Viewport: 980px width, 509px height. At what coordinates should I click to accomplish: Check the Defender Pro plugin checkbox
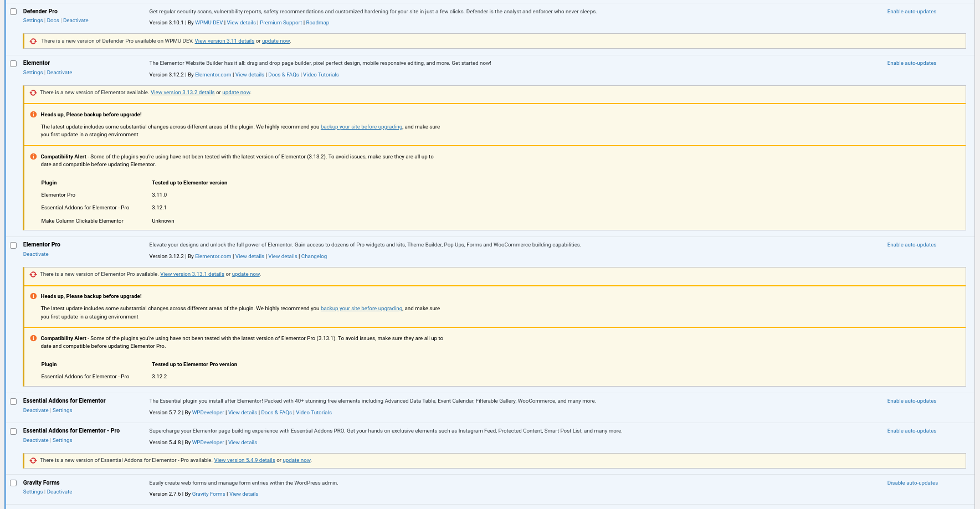tap(13, 12)
